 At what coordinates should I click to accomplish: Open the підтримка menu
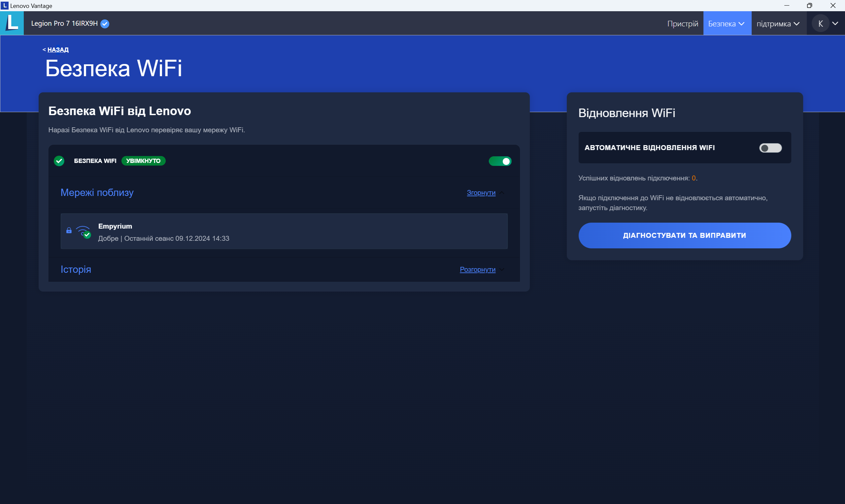click(778, 24)
